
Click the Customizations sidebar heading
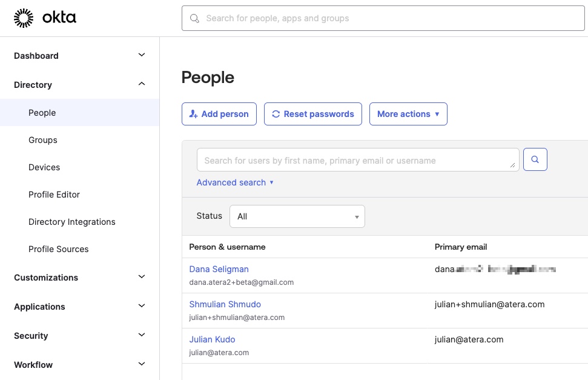coord(46,278)
